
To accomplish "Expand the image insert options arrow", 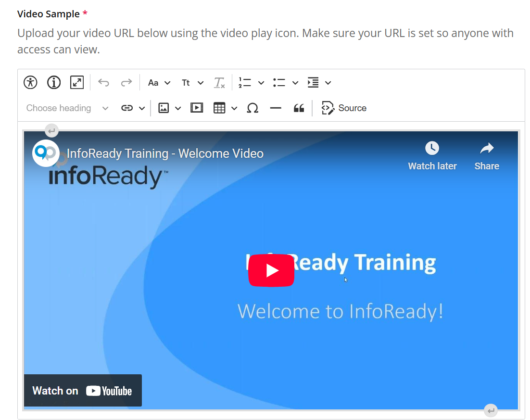I will tap(178, 108).
